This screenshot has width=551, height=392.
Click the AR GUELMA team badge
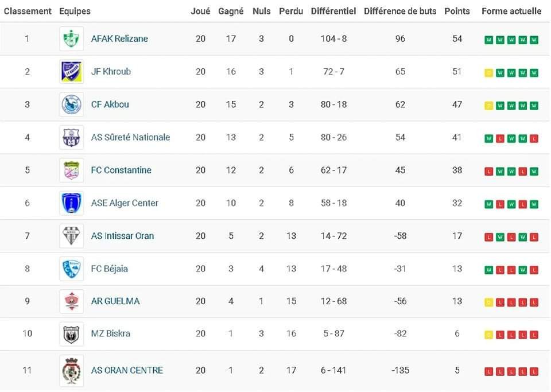[71, 301]
